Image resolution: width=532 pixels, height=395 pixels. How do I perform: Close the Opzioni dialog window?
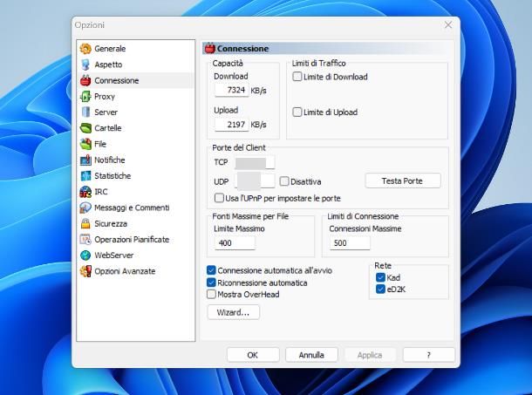[x=448, y=24]
